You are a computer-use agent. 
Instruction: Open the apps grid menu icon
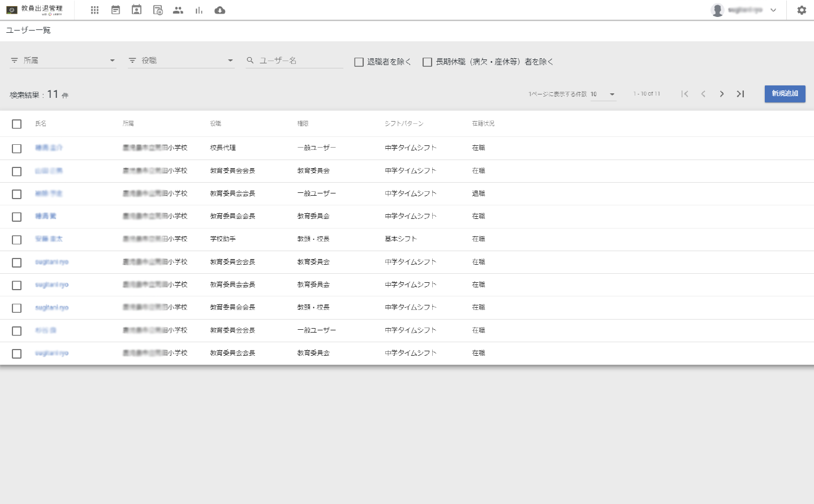(x=94, y=10)
